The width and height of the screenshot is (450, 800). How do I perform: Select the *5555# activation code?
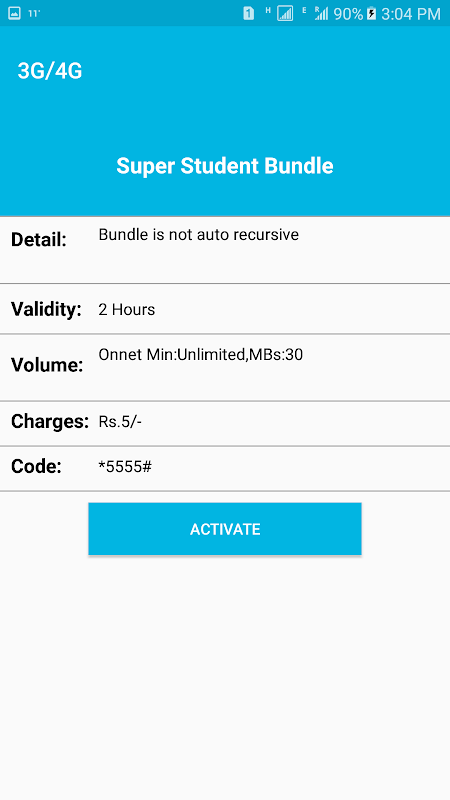point(125,466)
